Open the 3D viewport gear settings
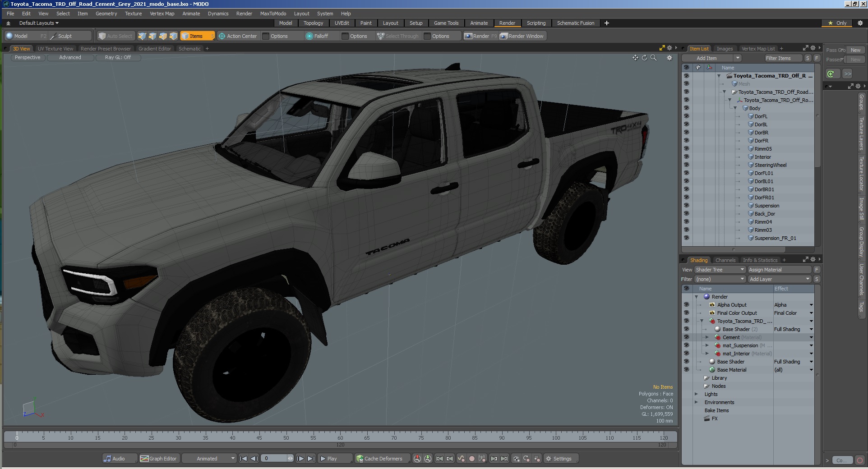The width and height of the screenshot is (868, 469). coord(669,58)
